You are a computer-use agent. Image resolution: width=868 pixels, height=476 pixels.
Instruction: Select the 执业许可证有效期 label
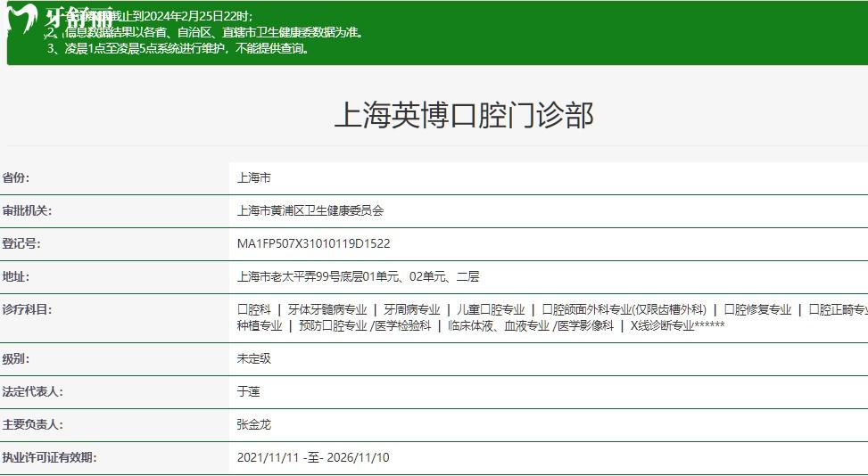49,458
